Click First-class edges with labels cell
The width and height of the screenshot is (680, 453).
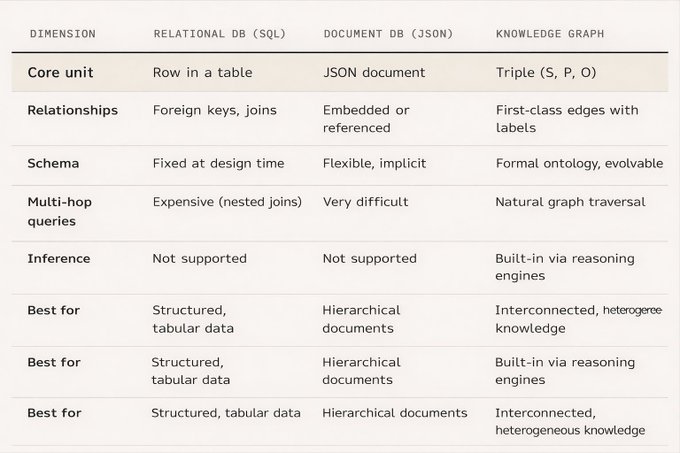tap(567, 119)
